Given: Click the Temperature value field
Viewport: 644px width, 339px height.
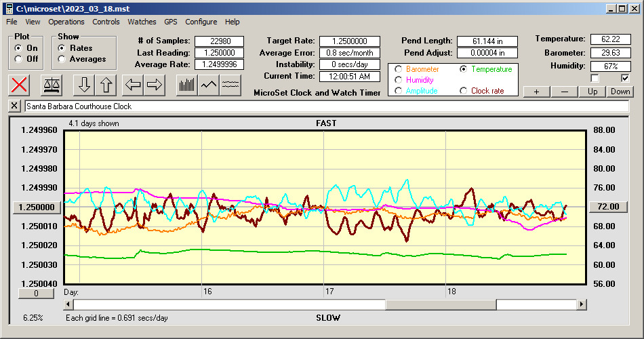Looking at the screenshot, I should pos(610,39).
